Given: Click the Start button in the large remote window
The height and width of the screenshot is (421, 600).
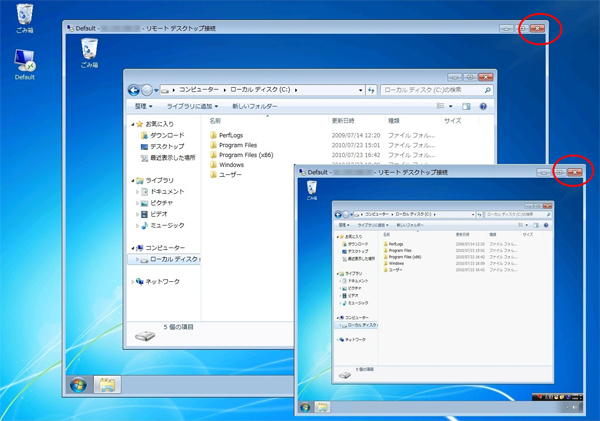Looking at the screenshot, I should pyautogui.click(x=78, y=385).
